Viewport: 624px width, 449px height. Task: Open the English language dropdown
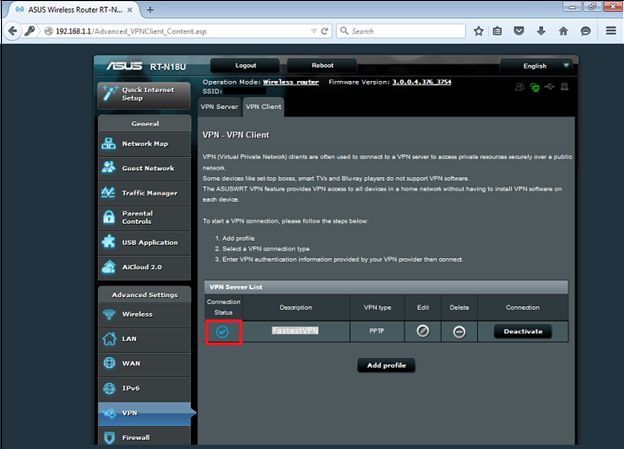tap(536, 66)
